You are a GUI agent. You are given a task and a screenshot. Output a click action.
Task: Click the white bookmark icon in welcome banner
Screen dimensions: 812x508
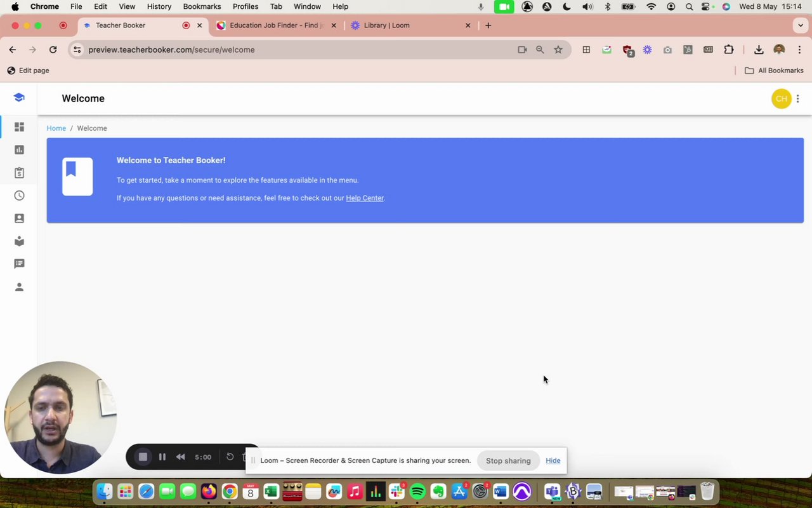77,177
